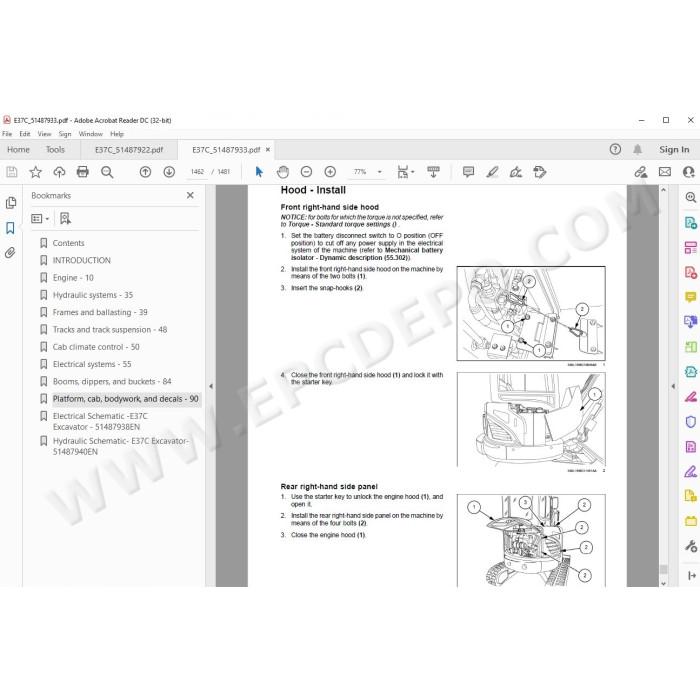The image size is (700, 700).
Task: Switch to the E37C_51487922.pdf tab
Action: coord(129,150)
